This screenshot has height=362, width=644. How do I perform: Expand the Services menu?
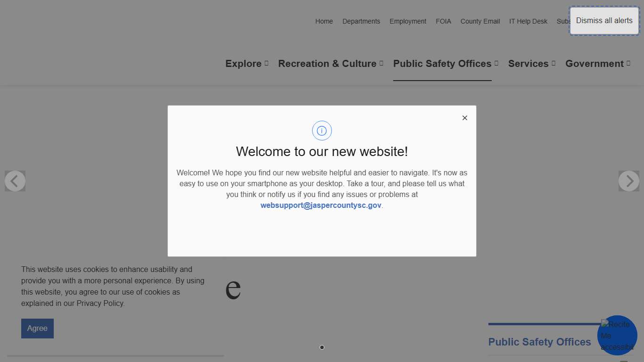pos(531,64)
